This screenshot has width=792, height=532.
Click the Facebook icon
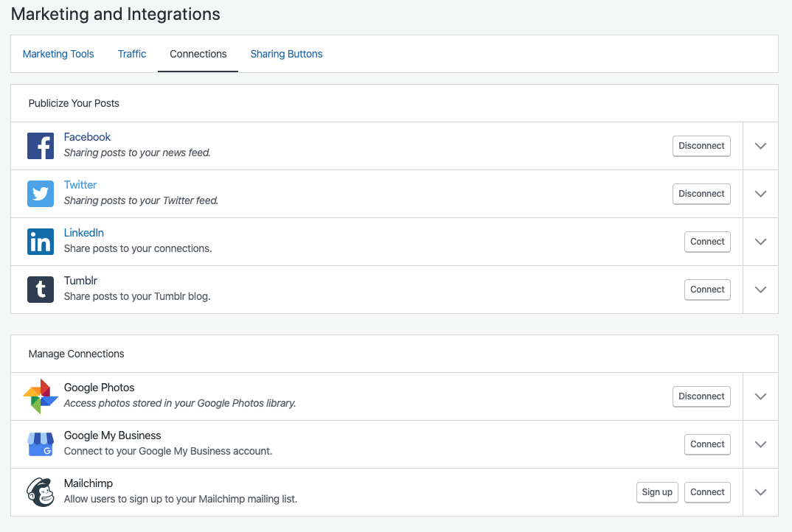click(41, 145)
